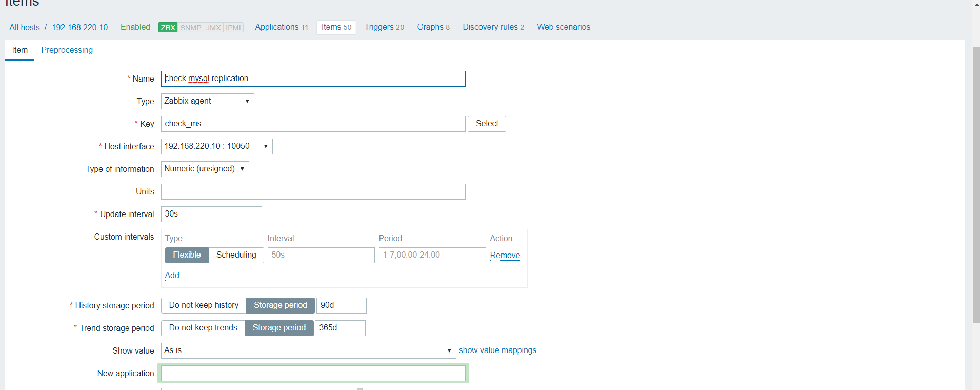Focus the Name input field
The image size is (980, 390).
point(313,79)
